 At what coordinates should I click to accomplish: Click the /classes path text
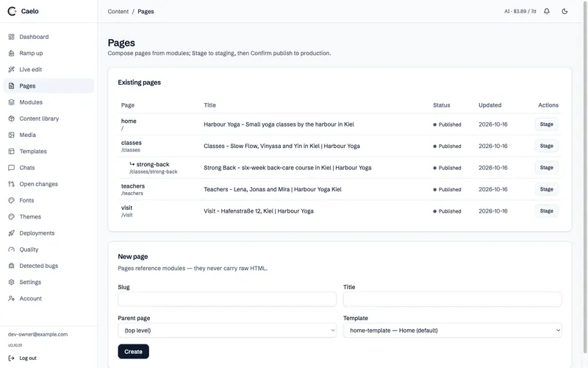pyautogui.click(x=131, y=150)
